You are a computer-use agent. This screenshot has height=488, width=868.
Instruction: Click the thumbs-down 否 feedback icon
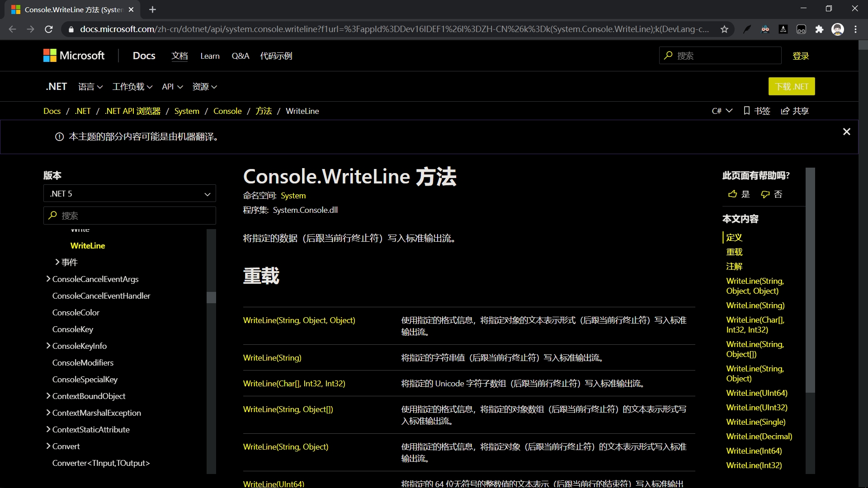tap(765, 194)
